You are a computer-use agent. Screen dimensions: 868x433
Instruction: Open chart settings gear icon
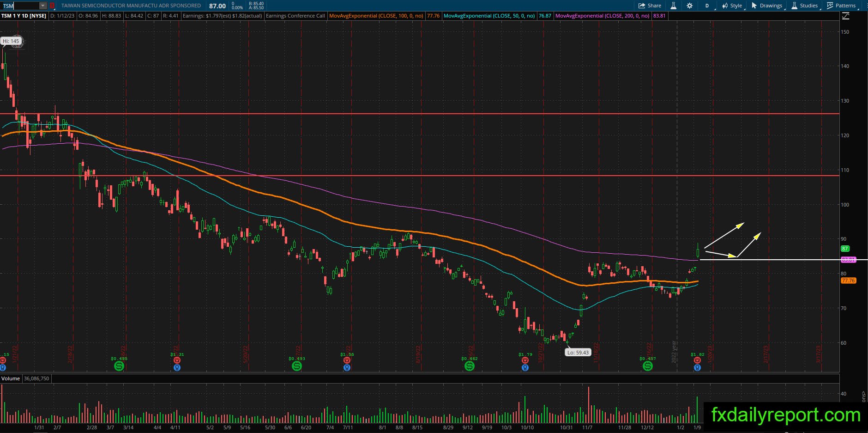(689, 6)
